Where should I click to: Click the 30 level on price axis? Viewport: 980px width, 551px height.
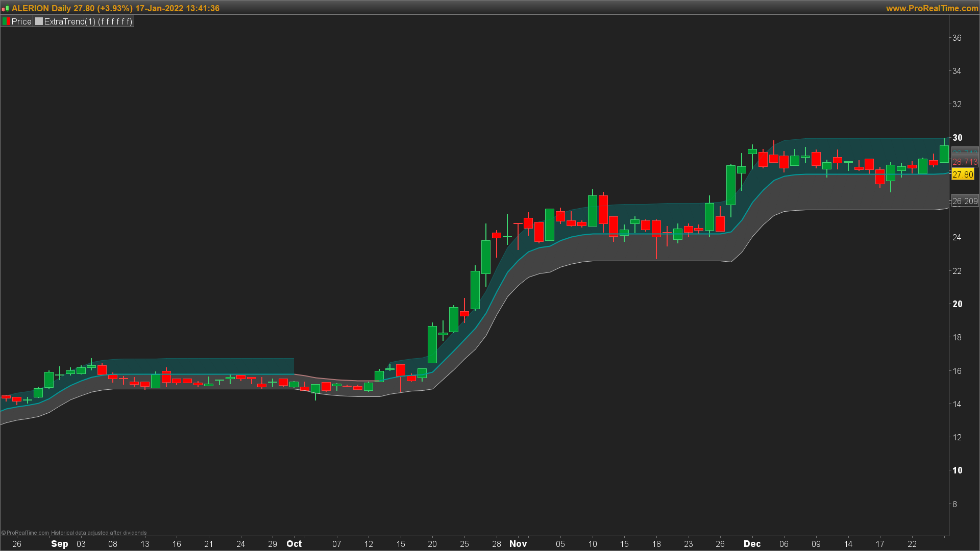tap(958, 138)
